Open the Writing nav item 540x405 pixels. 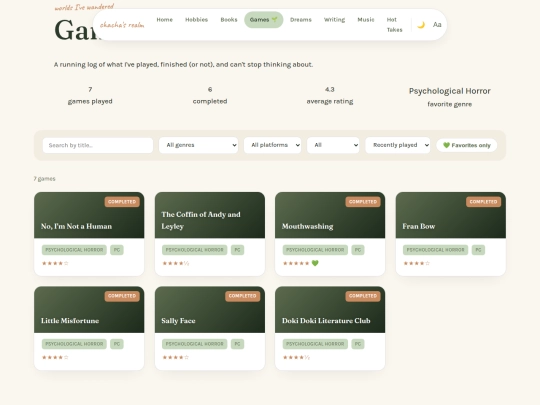(x=334, y=20)
